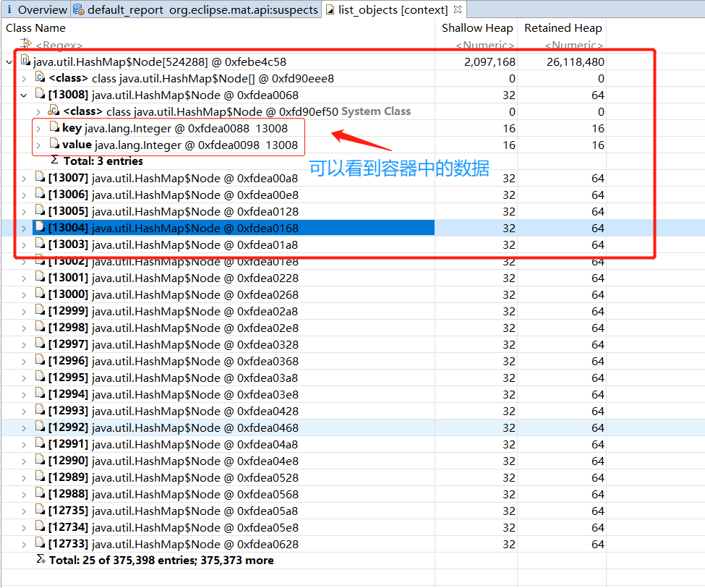This screenshot has width=705, height=588.
Task: Expand the value java.lang.Integer entry
Action: tap(38, 145)
